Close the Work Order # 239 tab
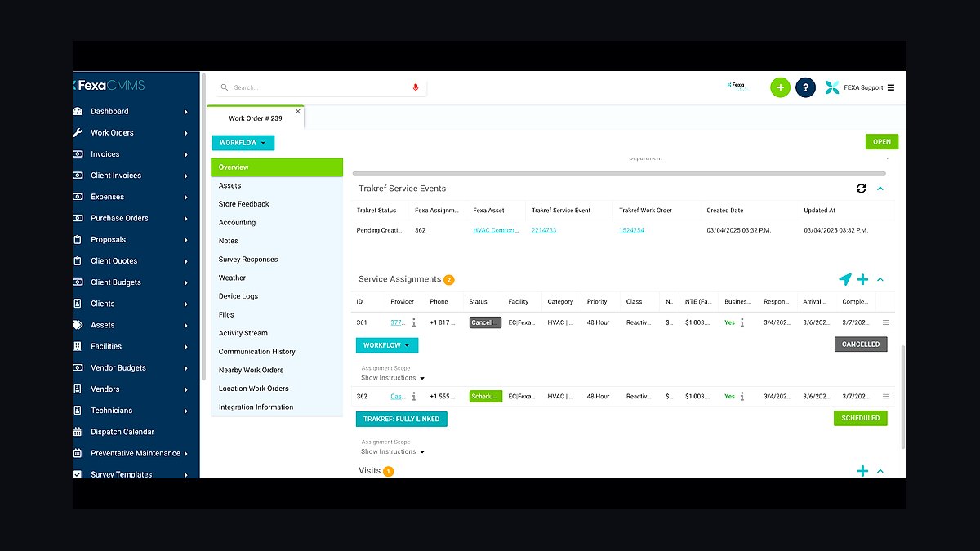980x551 pixels. [297, 111]
